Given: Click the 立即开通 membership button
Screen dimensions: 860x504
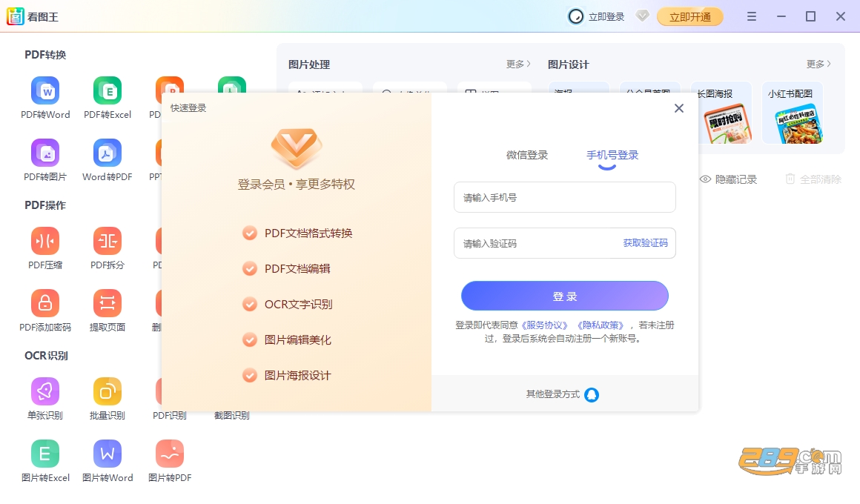Looking at the screenshot, I should tap(690, 16).
